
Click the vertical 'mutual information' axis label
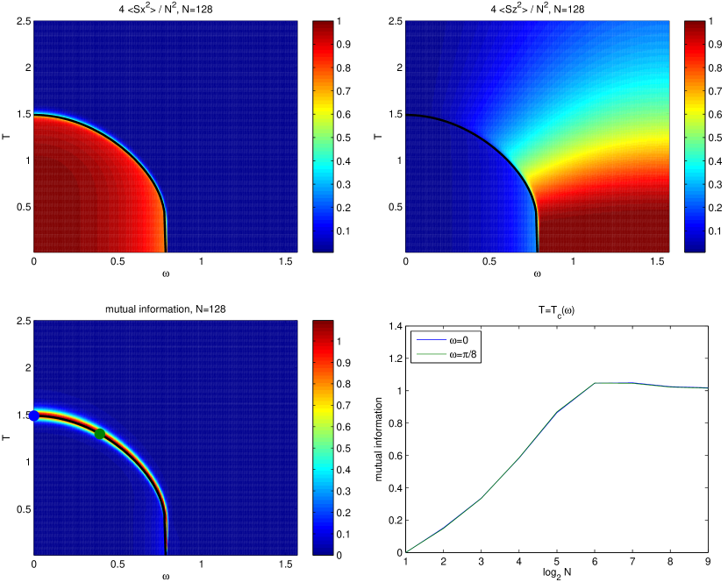(378, 439)
